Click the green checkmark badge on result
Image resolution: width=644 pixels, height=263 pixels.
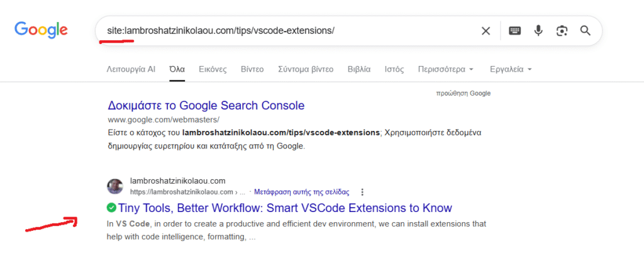pos(111,208)
